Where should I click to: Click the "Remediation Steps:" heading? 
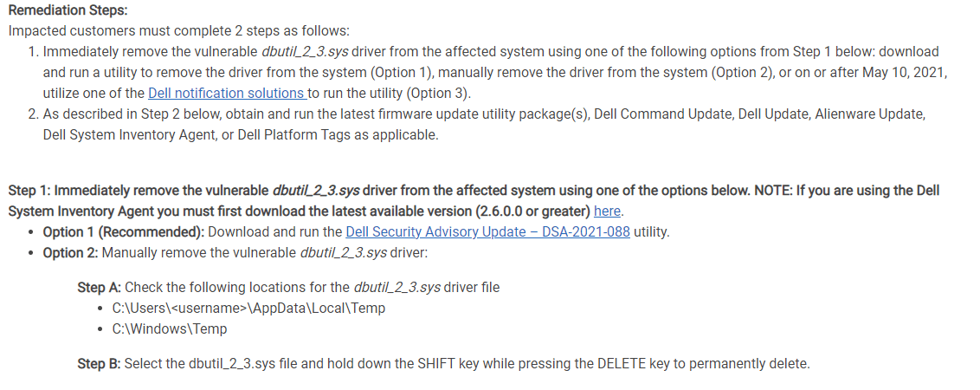pyautogui.click(x=68, y=10)
